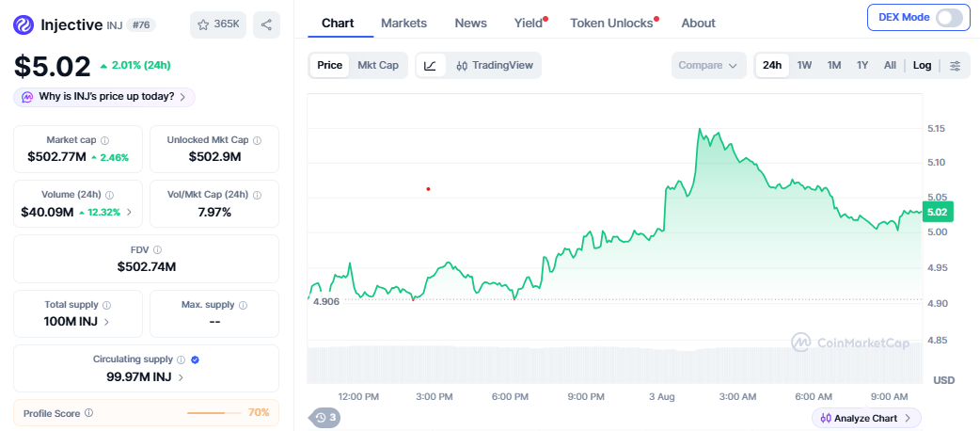Open chart settings sliders icon
The width and height of the screenshot is (980, 431).
(955, 65)
